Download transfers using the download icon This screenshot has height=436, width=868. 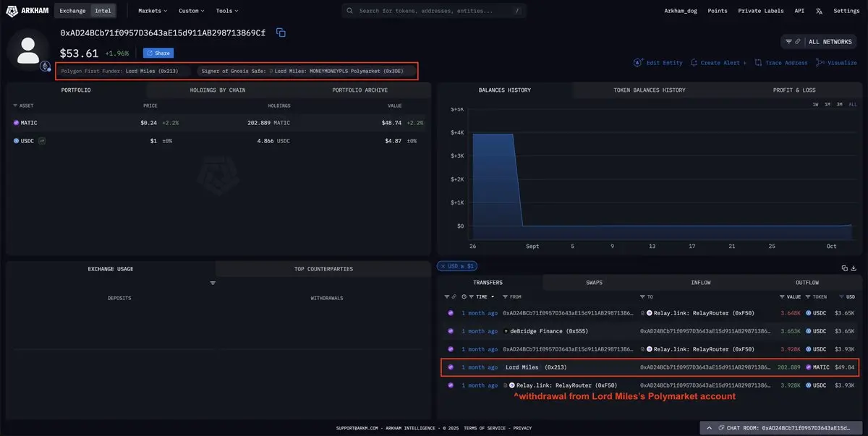coord(854,268)
